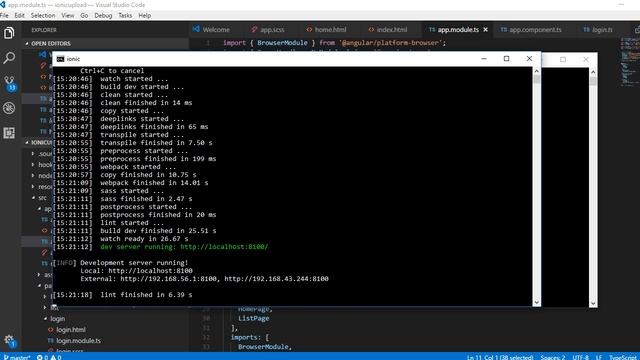Open errors and warnings count in status bar

point(49,357)
